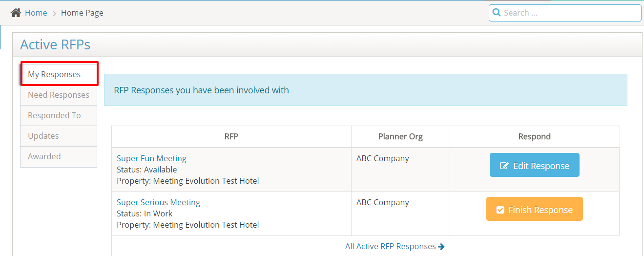Open the Responded To tab
The image size is (644, 256).
click(x=54, y=116)
